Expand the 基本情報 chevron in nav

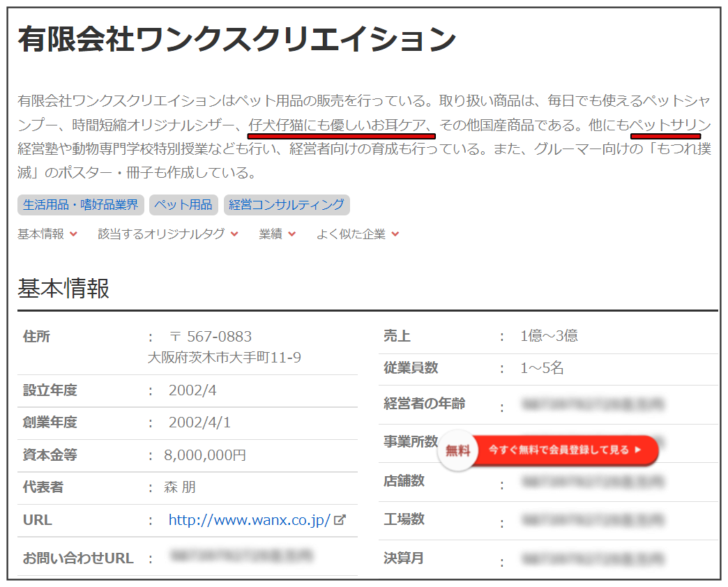[73, 234]
